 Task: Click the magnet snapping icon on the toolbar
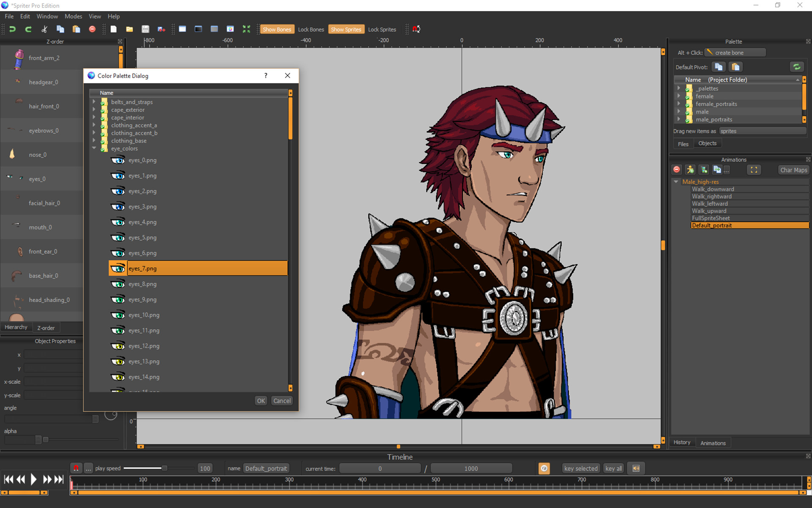(416, 29)
